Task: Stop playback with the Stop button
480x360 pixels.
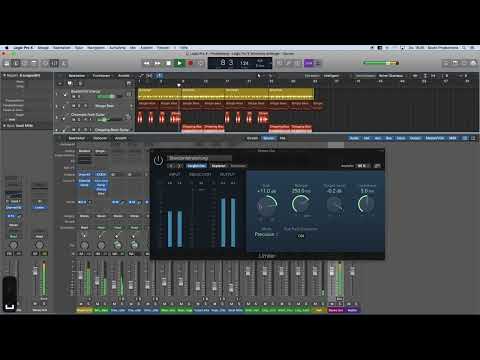Action: coord(169,63)
